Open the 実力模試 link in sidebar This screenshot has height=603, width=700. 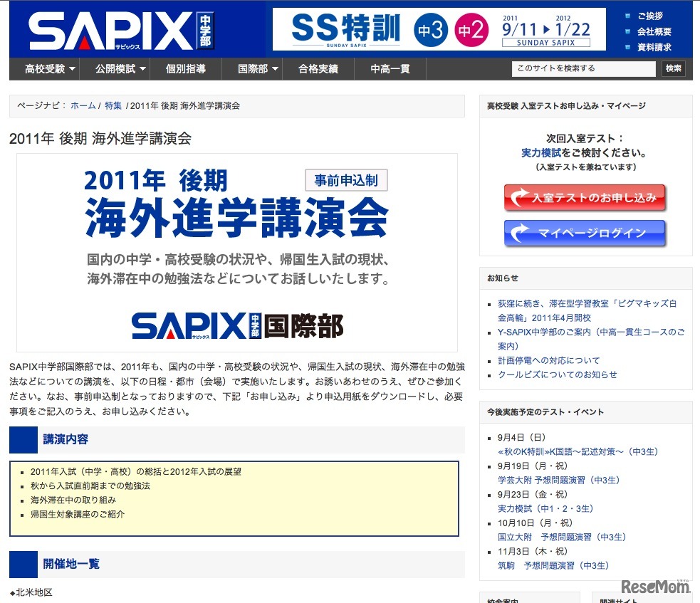541,152
